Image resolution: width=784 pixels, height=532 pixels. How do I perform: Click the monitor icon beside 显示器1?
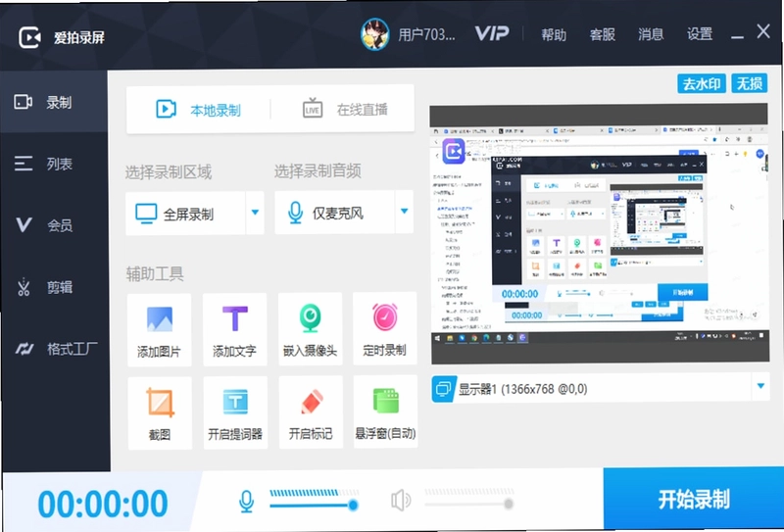click(443, 389)
